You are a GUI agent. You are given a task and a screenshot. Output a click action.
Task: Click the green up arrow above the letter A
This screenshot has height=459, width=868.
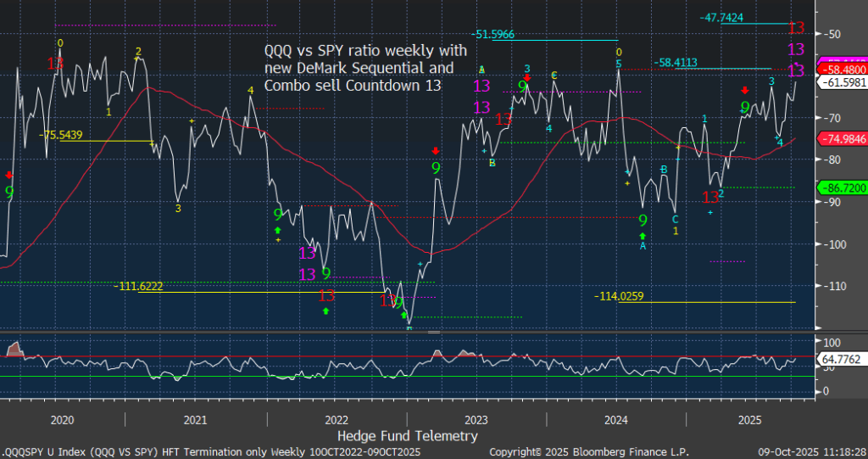(643, 235)
